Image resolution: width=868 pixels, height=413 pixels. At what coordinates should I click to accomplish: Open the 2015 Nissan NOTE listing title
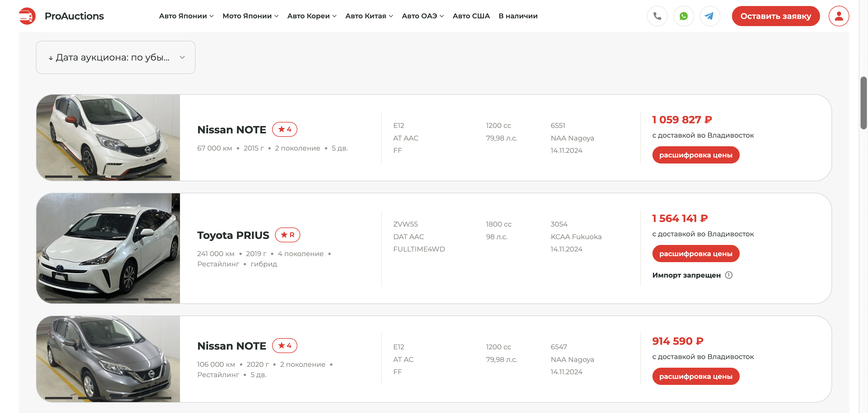click(x=231, y=130)
